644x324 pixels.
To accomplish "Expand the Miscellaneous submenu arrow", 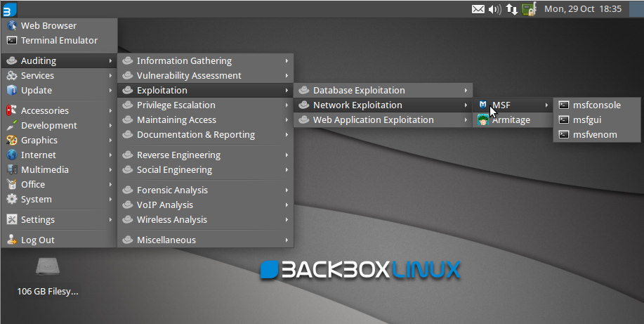I will 287,240.
